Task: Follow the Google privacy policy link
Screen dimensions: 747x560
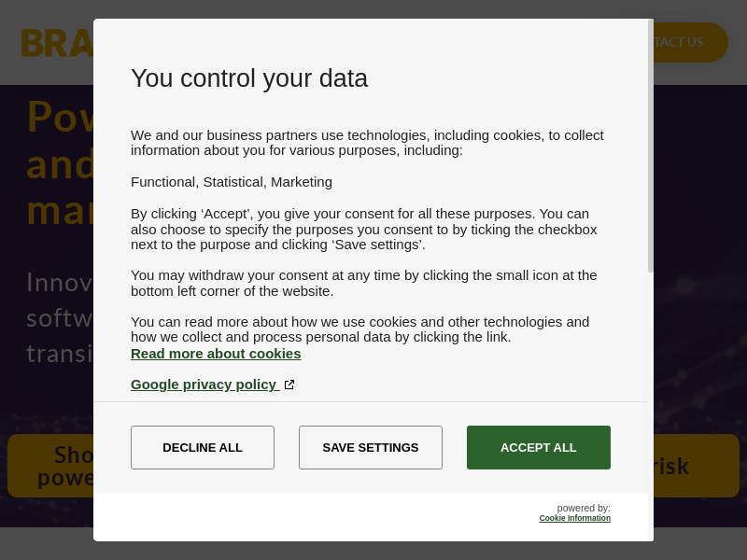Action: (x=204, y=384)
